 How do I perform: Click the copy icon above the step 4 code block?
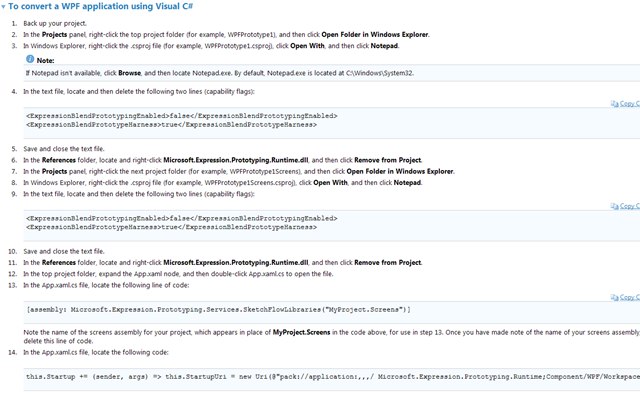[x=614, y=104]
